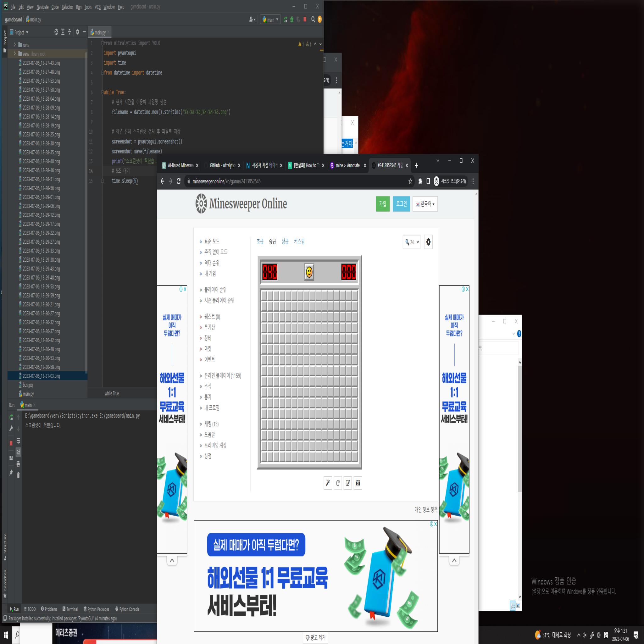Viewport: 644px width, 644px height.
Task: Click the scrollbar in right background window
Action: coord(520,428)
